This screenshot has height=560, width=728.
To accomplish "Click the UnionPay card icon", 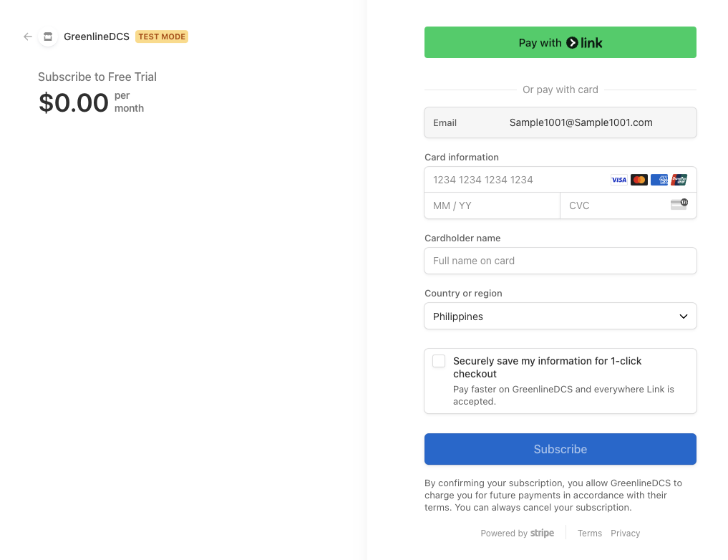I will [679, 180].
